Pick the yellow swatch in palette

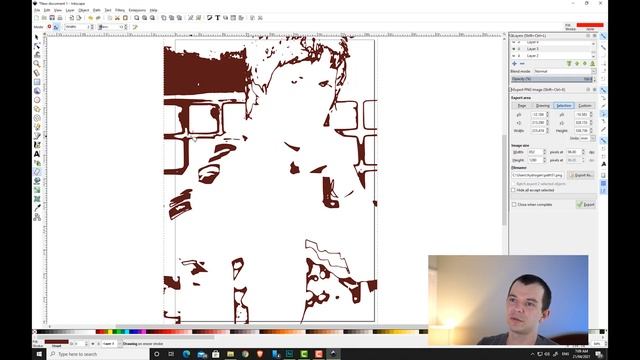110,332
